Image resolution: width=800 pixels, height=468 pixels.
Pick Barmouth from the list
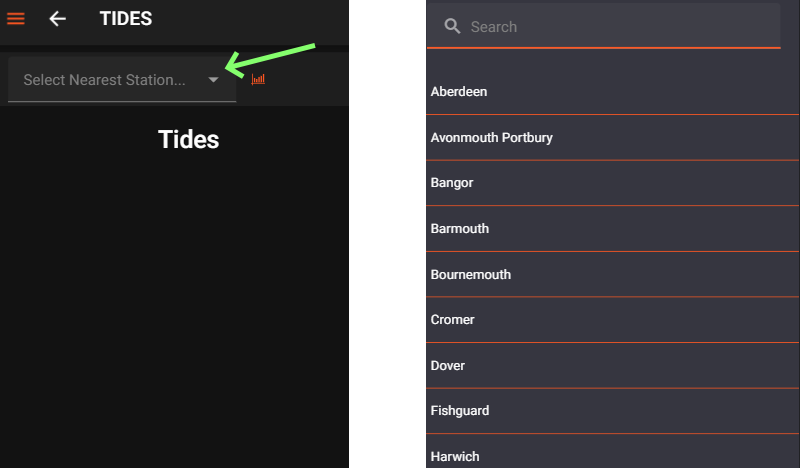pyautogui.click(x=612, y=229)
